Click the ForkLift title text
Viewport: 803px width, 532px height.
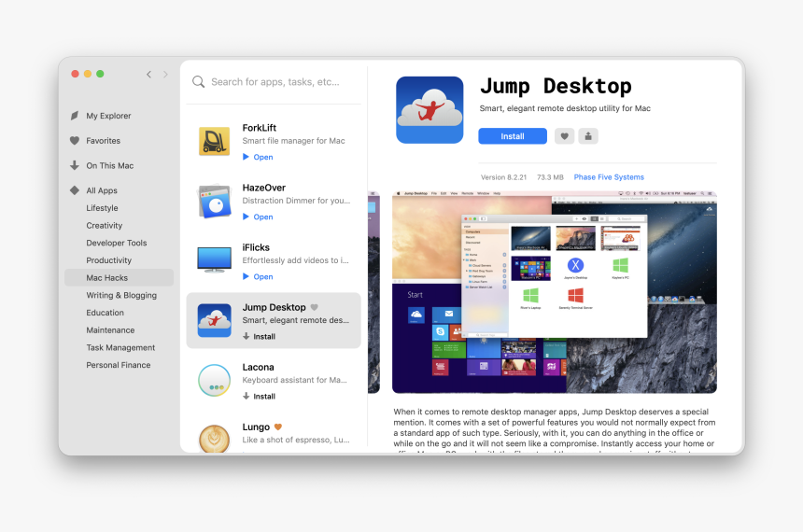[260, 128]
